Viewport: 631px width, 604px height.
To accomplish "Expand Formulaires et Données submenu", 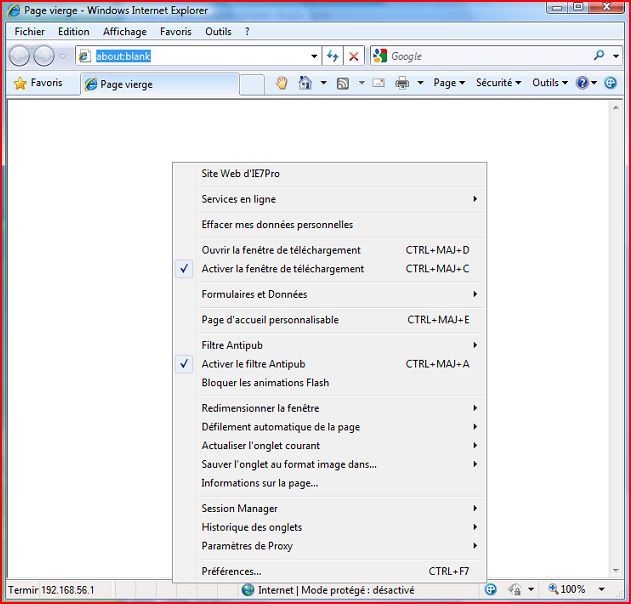I will tap(330, 295).
